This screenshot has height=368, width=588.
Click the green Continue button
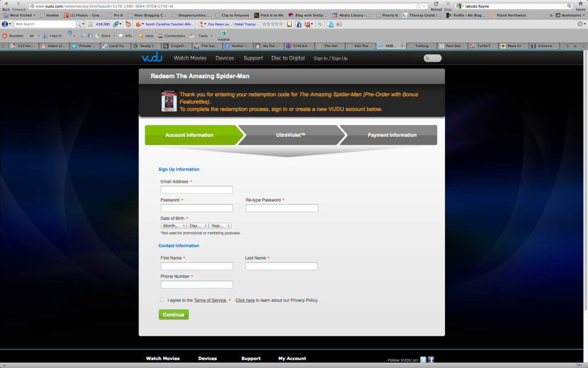[173, 315]
